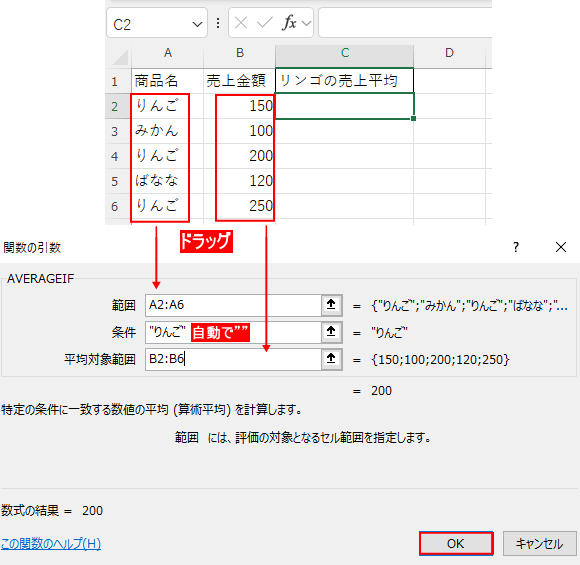Click cell B3 with value 100
The height and width of the screenshot is (565, 580).
click(239, 131)
